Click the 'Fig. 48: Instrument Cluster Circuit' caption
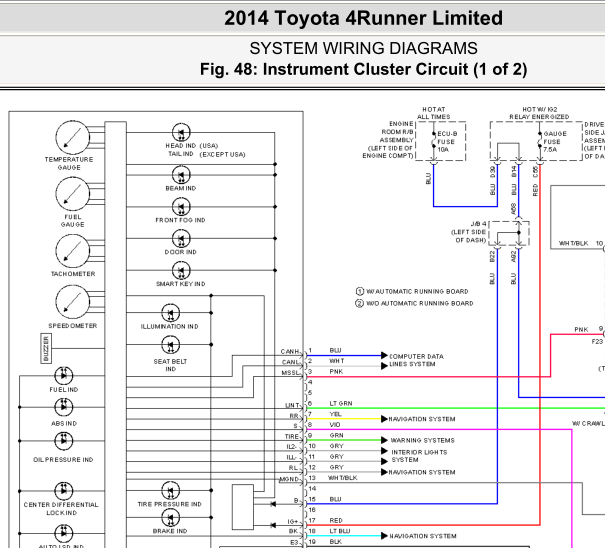This screenshot has height=548, width=605. (x=363, y=69)
